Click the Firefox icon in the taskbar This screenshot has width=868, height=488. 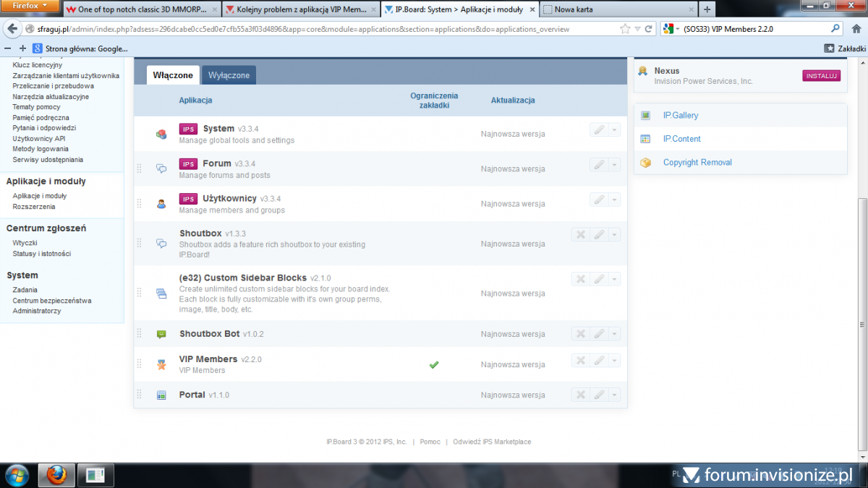(x=56, y=475)
